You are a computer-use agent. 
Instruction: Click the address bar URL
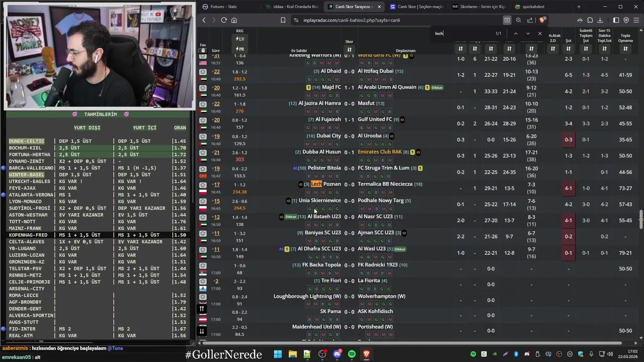point(352,20)
